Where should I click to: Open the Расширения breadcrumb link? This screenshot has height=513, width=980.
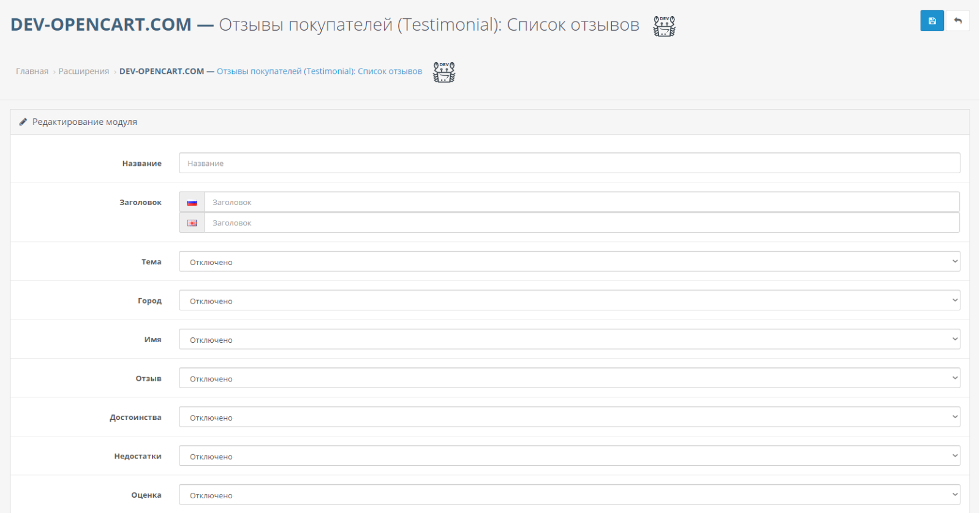click(x=84, y=71)
